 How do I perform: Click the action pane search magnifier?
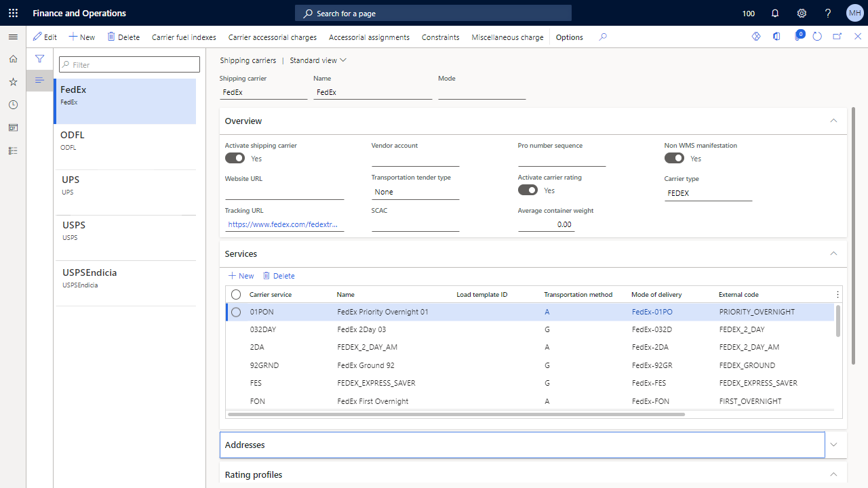point(603,37)
